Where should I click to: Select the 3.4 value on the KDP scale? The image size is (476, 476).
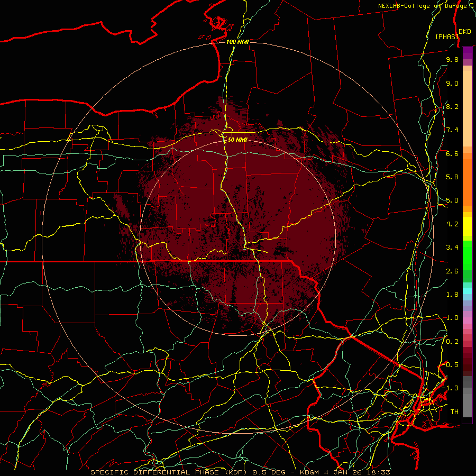coord(452,248)
